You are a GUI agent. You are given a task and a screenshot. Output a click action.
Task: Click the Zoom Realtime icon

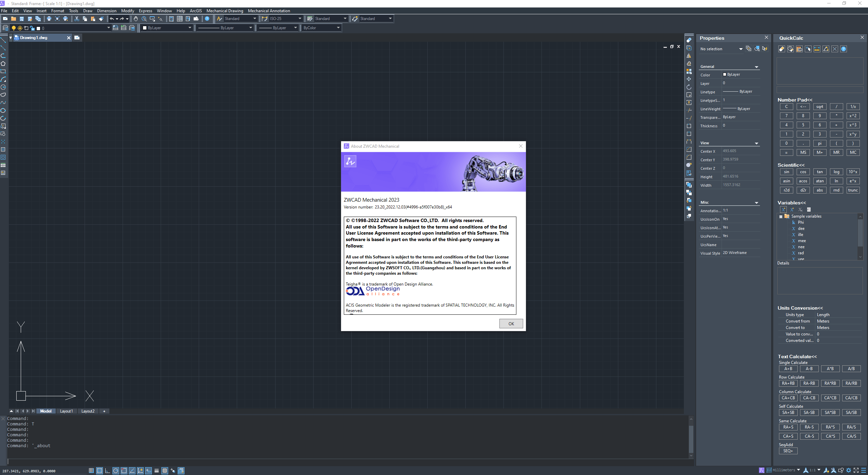coord(144,19)
